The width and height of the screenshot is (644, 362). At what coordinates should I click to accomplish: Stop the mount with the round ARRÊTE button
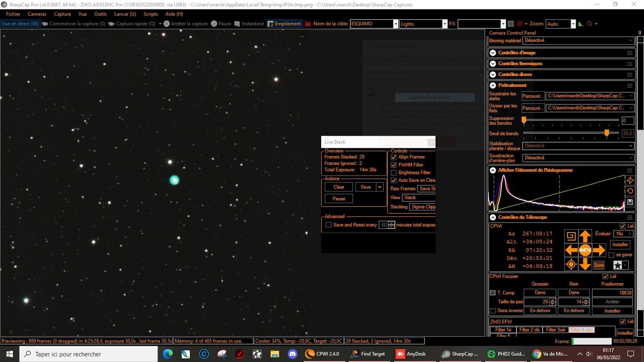[x=585, y=250]
